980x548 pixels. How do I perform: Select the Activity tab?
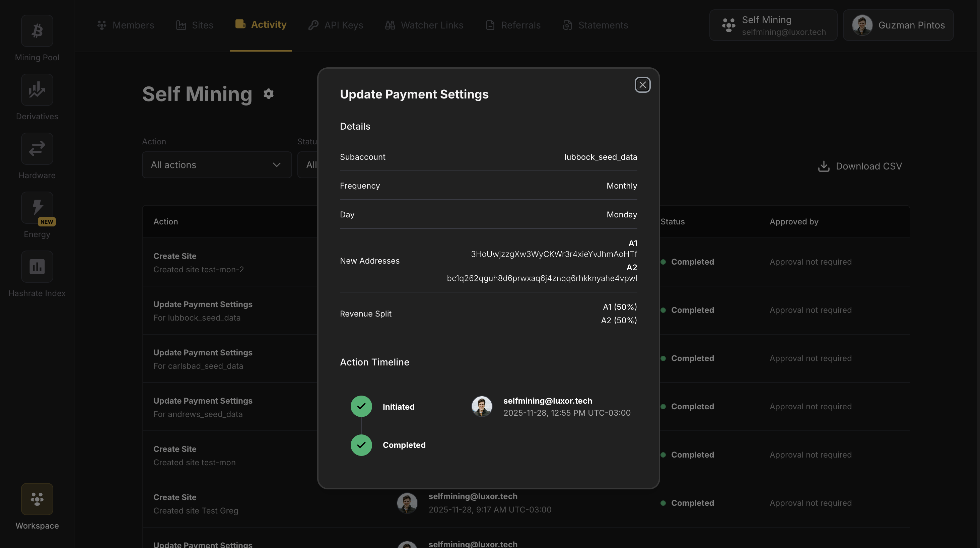(261, 24)
